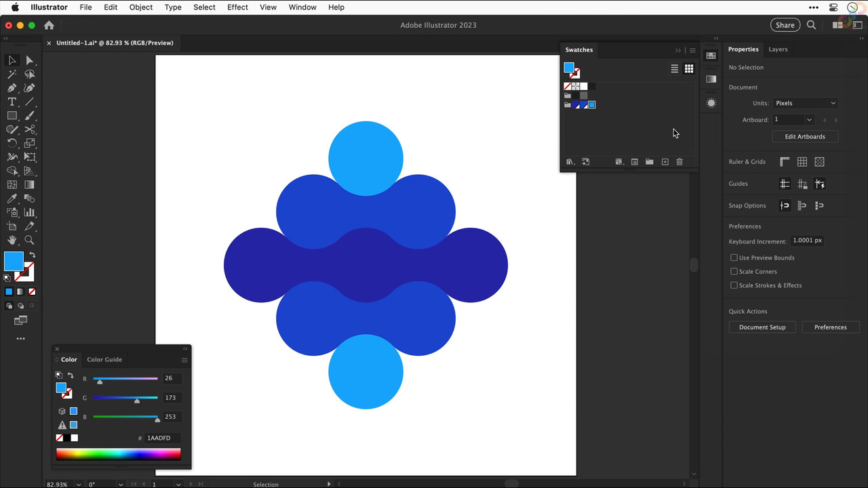Open rotation angle dropdown in status bar
This screenshot has width=868, height=488.
(121, 484)
